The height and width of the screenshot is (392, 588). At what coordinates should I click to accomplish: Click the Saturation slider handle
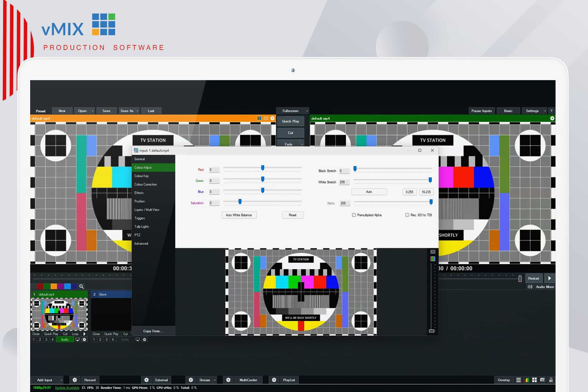[x=240, y=202]
